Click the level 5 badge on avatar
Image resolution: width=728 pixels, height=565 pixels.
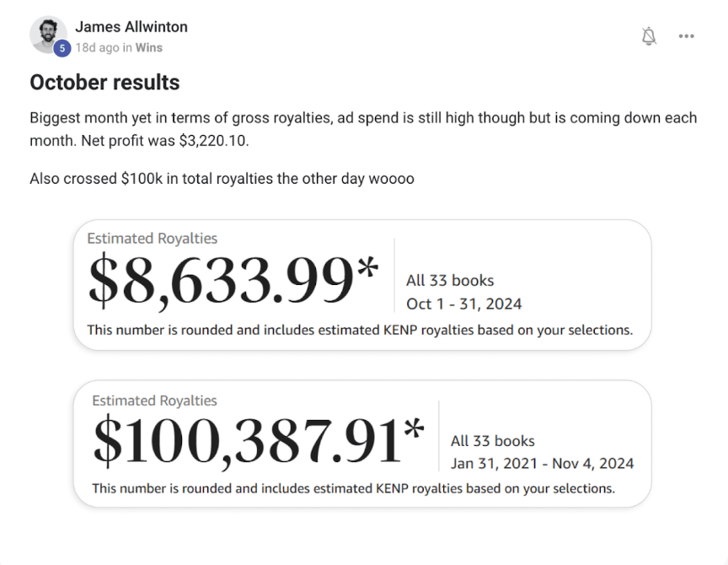pos(62,49)
